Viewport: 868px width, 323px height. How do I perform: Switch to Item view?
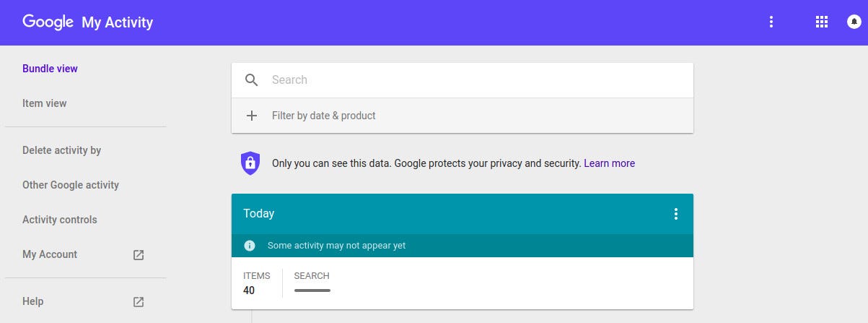click(x=45, y=103)
